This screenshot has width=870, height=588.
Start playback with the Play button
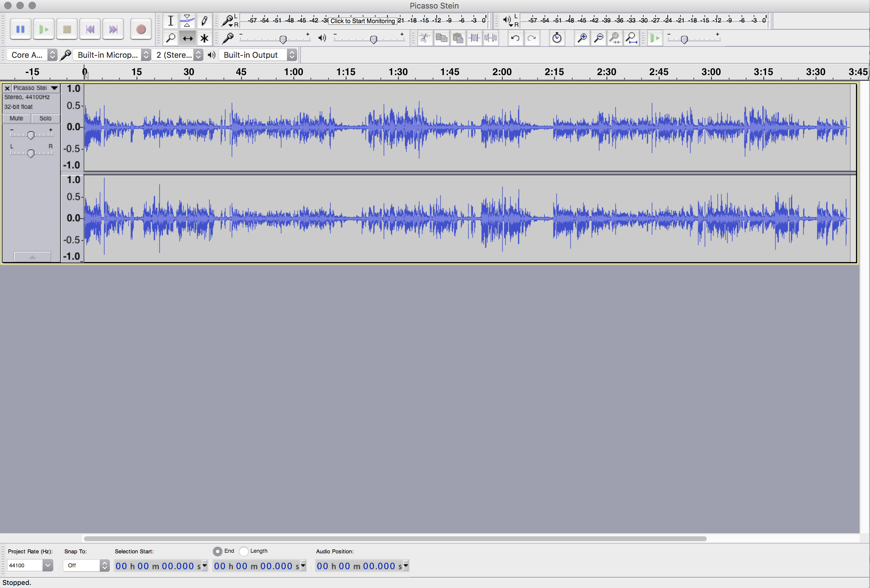(x=44, y=29)
